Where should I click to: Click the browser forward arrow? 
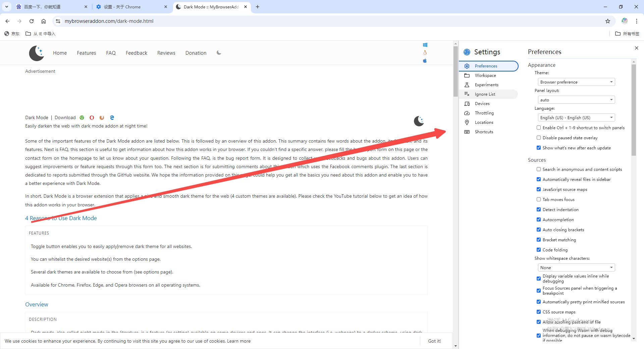click(x=19, y=21)
